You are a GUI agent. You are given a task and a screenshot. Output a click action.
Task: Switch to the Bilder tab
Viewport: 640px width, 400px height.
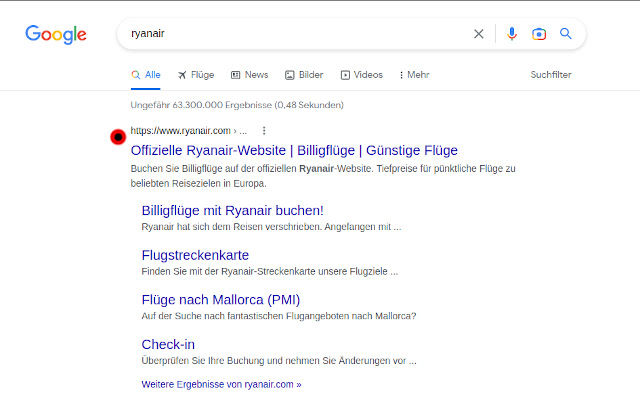[304, 75]
